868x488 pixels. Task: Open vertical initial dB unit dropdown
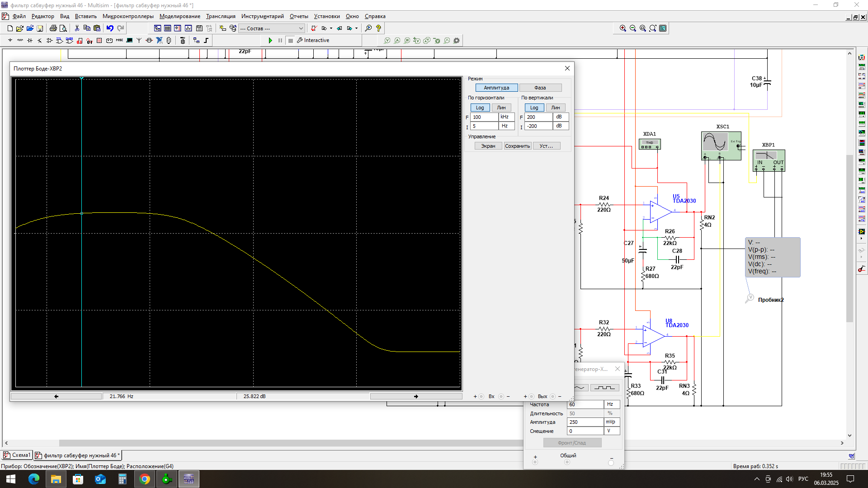pyautogui.click(x=561, y=126)
